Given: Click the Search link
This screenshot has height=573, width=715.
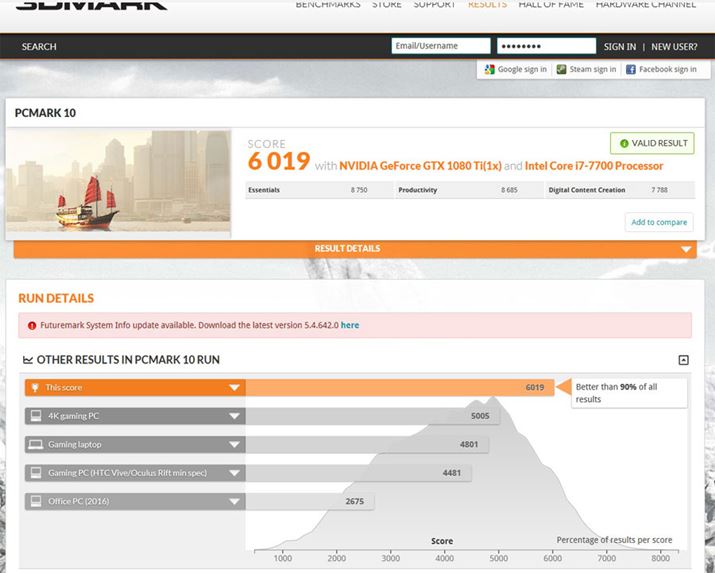Looking at the screenshot, I should click(x=39, y=46).
